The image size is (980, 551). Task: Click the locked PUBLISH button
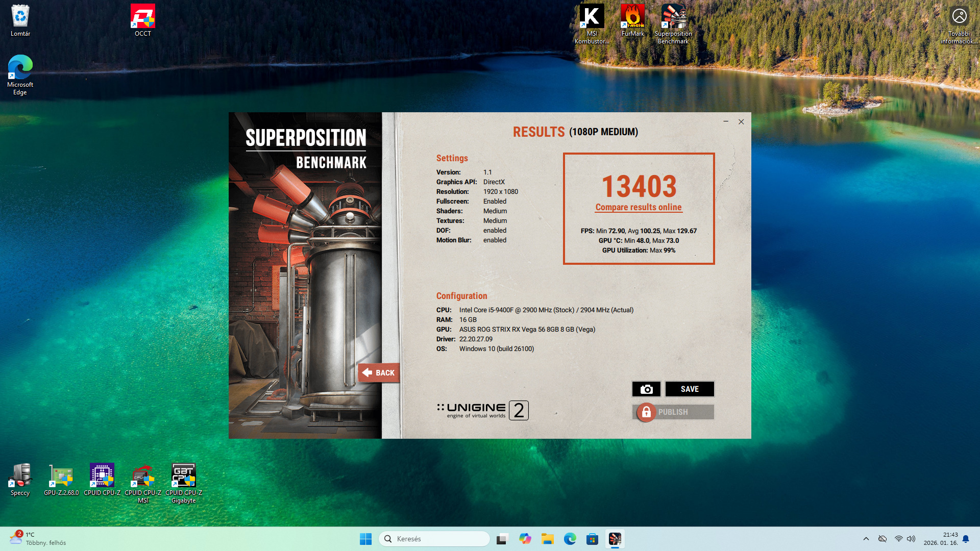coord(673,412)
